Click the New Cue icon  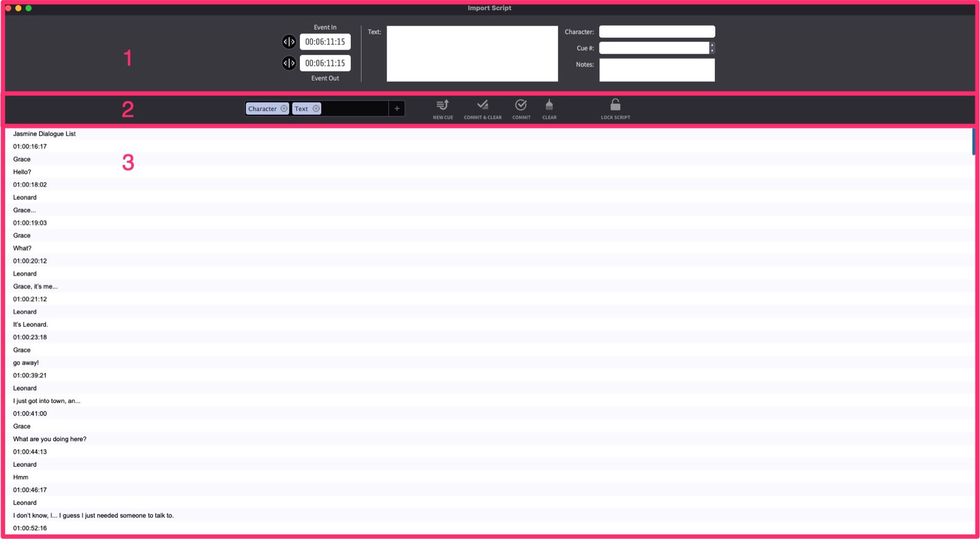(443, 105)
